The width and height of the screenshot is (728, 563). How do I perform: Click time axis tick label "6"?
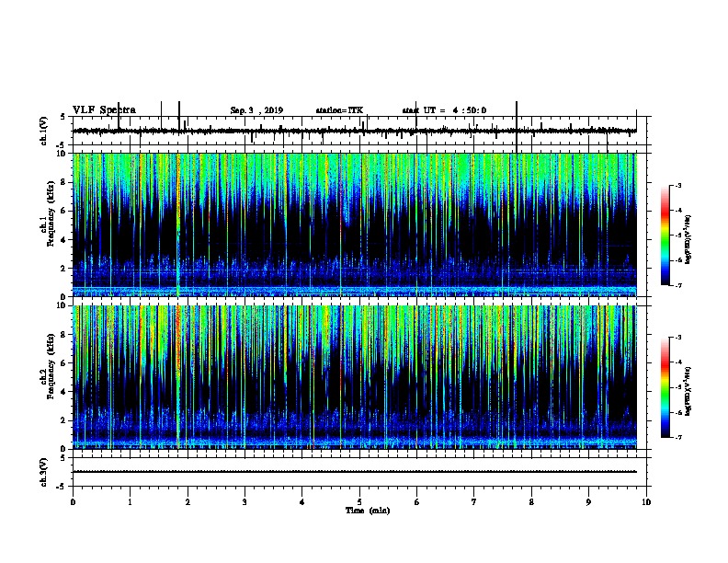tap(416, 502)
